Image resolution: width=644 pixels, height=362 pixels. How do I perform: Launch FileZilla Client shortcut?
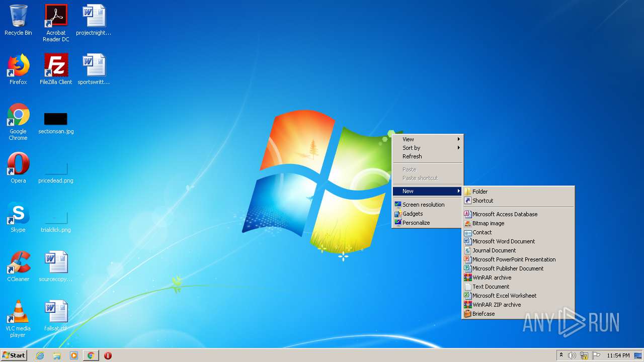click(56, 69)
